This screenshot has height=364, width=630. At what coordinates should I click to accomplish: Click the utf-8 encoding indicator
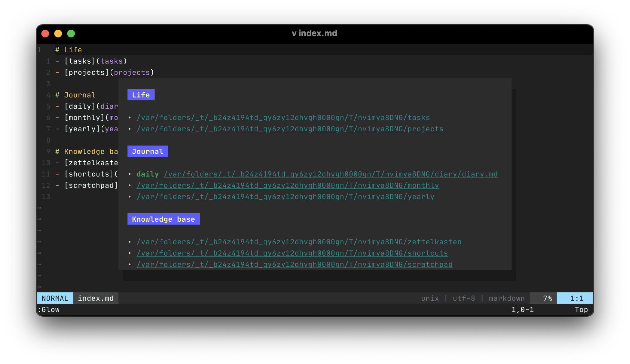[x=464, y=298]
